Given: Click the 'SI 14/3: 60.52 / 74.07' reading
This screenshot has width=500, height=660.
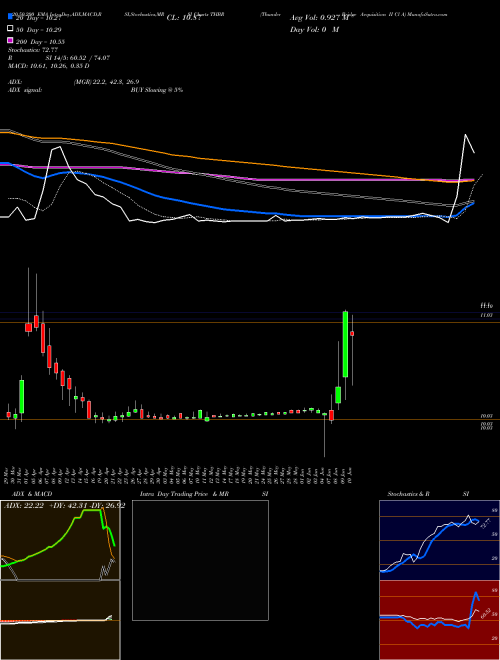Looking at the screenshot, I should click(78, 58).
